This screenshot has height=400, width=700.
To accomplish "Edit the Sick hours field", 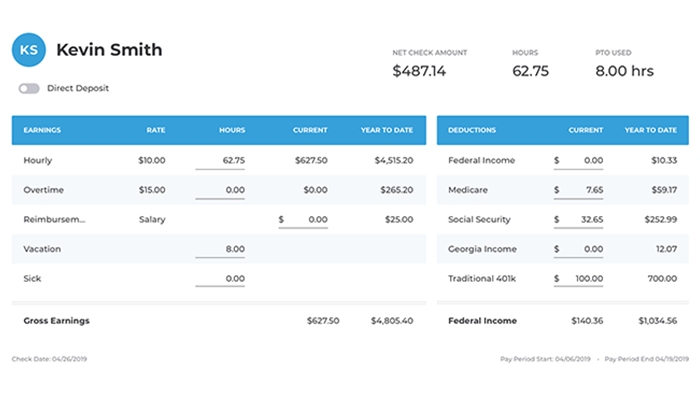I will point(220,278).
